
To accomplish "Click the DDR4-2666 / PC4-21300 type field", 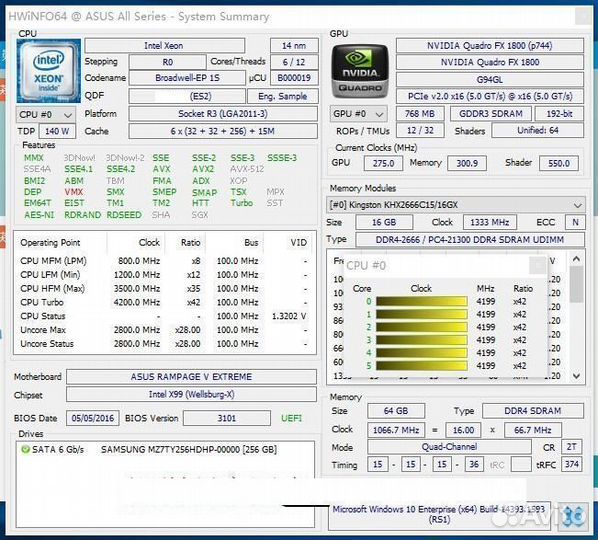I will pyautogui.click(x=470, y=239).
